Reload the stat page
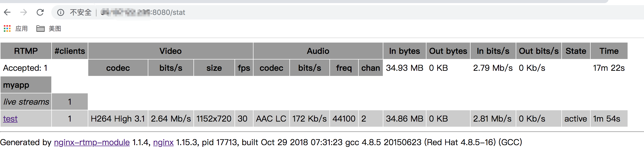 click(x=40, y=12)
